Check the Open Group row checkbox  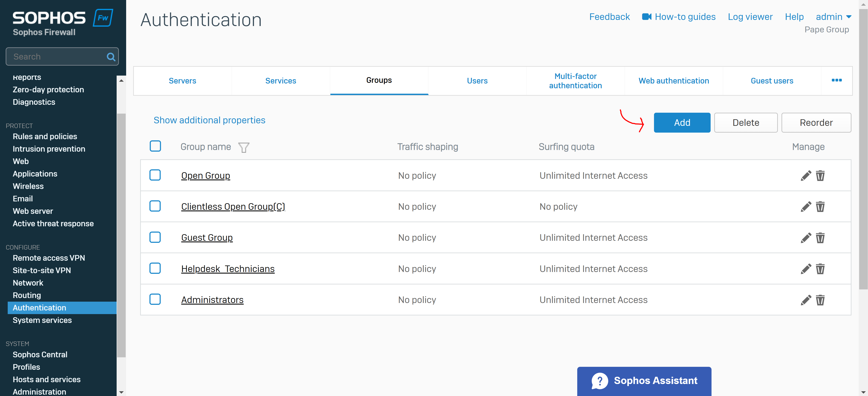155,175
